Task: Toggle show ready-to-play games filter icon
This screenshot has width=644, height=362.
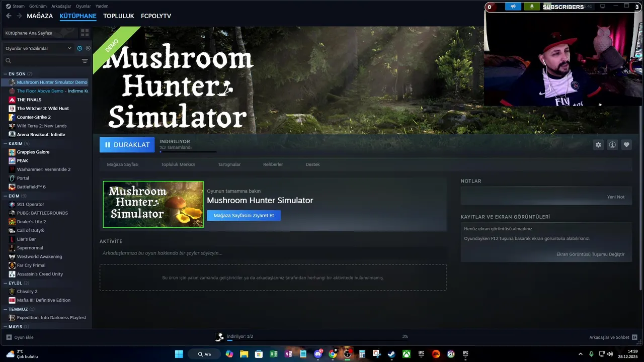Action: pyautogui.click(x=88, y=48)
